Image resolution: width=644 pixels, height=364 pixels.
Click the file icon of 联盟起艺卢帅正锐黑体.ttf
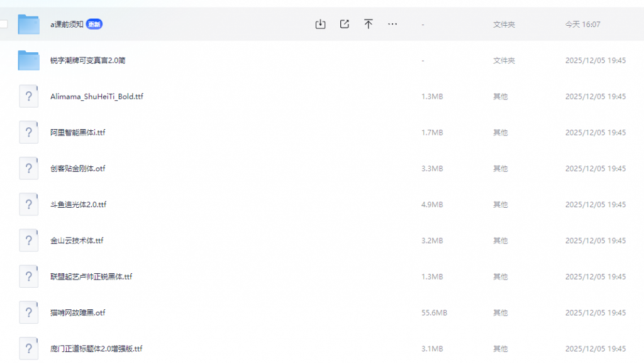point(29,276)
